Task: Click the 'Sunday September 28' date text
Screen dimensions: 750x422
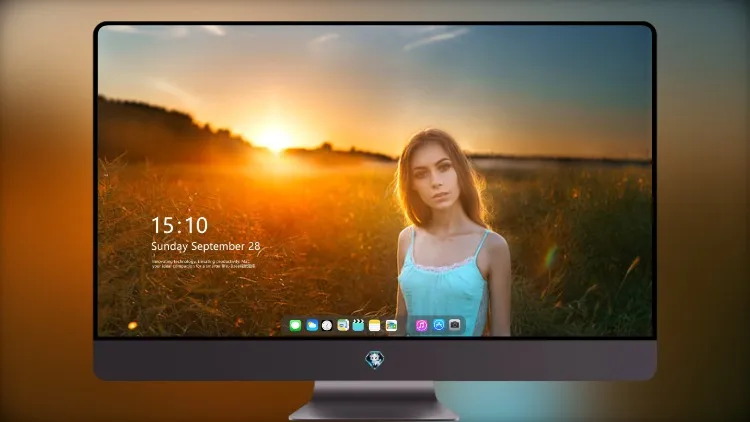Action: click(x=206, y=246)
